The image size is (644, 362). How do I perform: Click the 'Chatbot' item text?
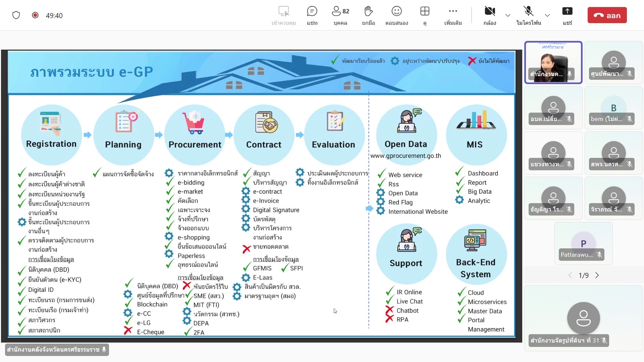click(x=408, y=311)
